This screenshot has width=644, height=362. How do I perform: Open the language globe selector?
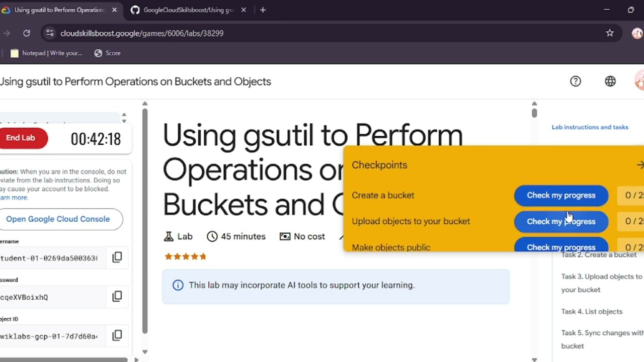pos(610,81)
